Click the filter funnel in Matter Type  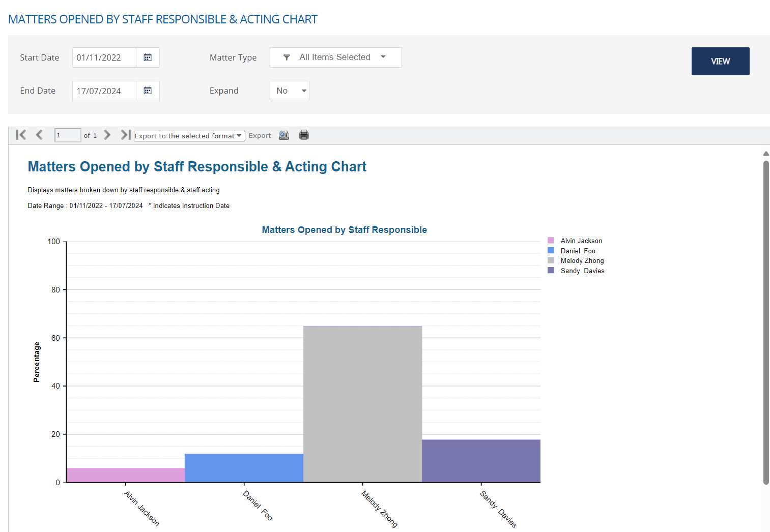click(x=287, y=57)
